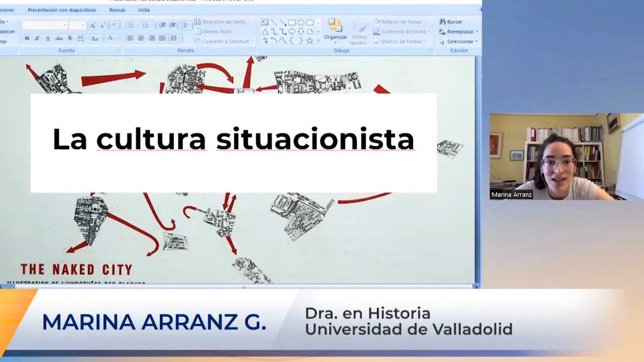Select the arrow line shape
Screen dimensions: 644x362
[283, 23]
